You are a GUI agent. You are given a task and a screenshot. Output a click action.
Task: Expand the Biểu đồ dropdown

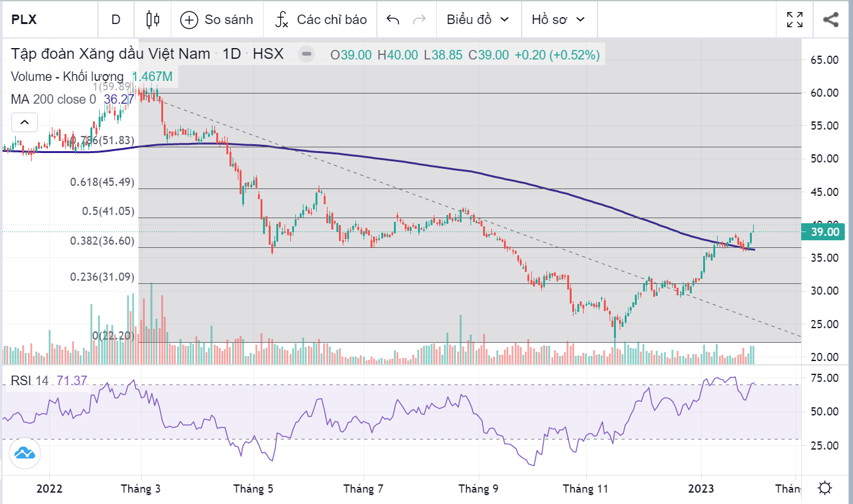click(477, 20)
